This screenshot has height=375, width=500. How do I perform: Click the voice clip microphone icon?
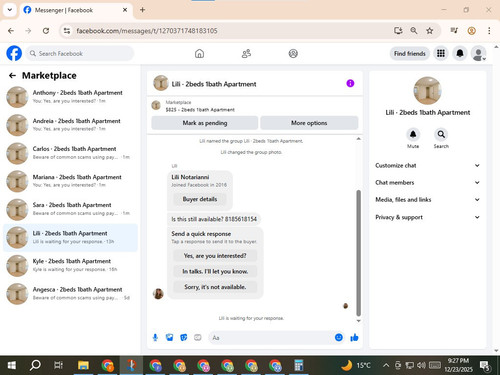click(155, 338)
